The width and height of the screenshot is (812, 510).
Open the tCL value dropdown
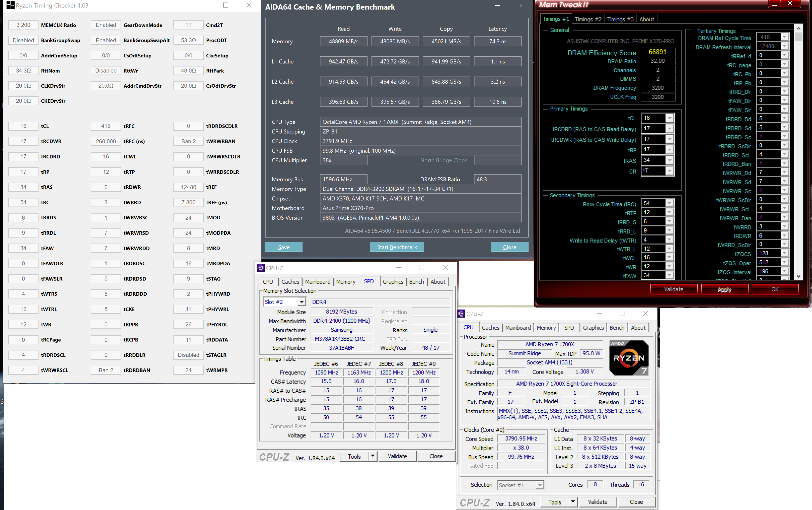[x=670, y=118]
